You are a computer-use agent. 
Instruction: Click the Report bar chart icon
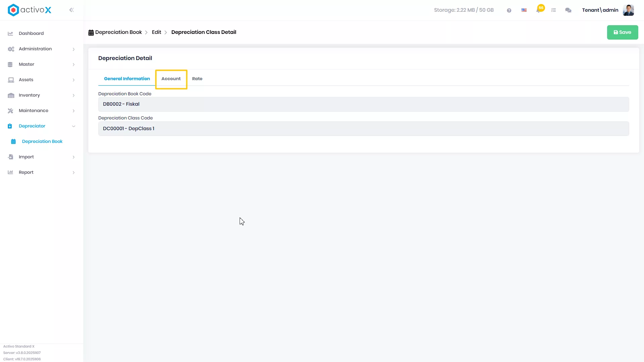tap(10, 172)
